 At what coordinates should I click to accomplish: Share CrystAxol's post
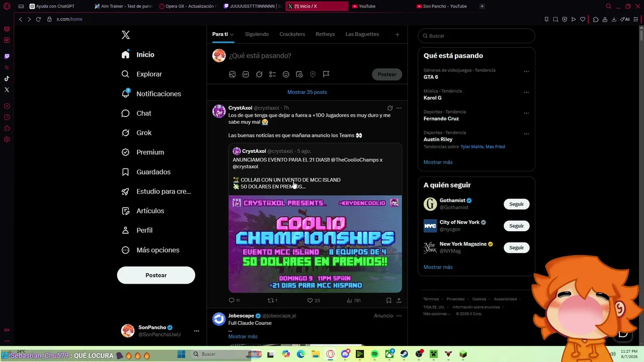point(399,301)
